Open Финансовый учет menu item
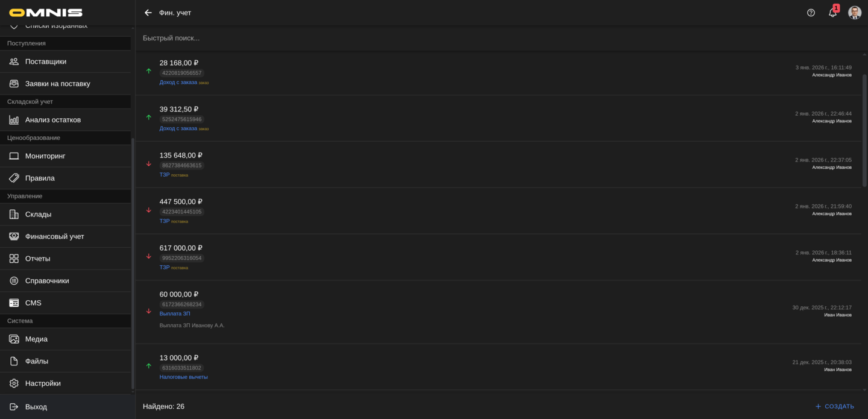868x419 pixels. click(x=55, y=236)
